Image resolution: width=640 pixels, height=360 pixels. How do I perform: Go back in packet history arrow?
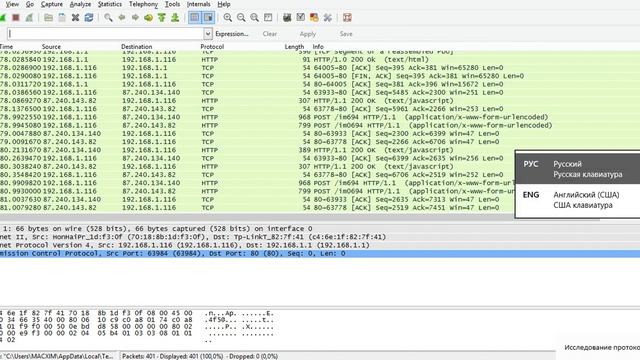(x=122, y=18)
